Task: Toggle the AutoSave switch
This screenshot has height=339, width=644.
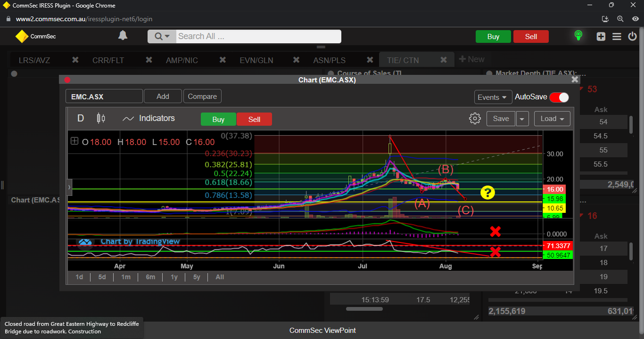Action: point(559,97)
